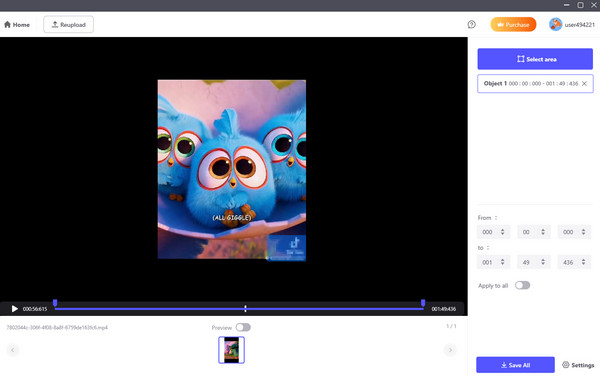The image size is (600, 376).
Task: Go to next video with right arrow
Action: click(450, 350)
